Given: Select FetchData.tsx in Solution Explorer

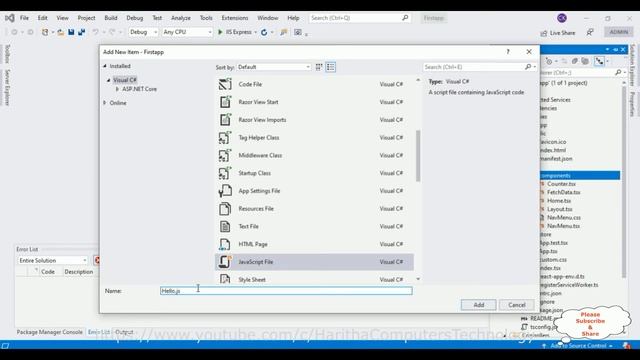Looking at the screenshot, I should [x=564, y=192].
